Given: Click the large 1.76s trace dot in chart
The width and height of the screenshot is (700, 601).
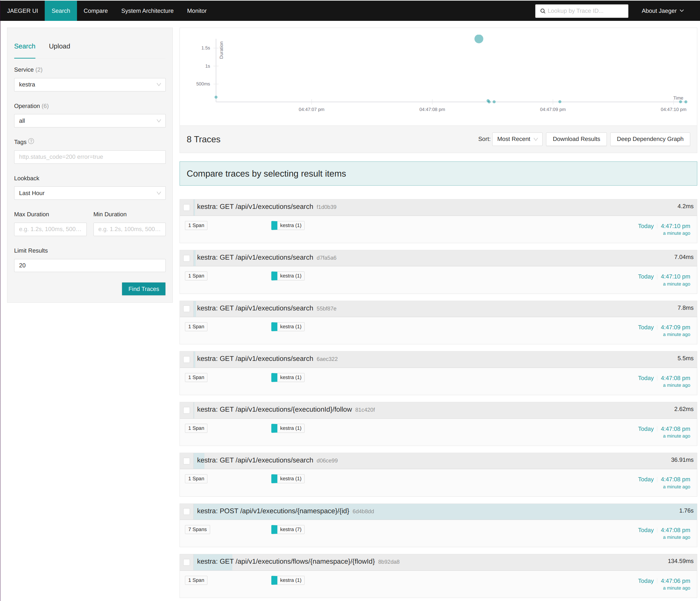Looking at the screenshot, I should (478, 39).
